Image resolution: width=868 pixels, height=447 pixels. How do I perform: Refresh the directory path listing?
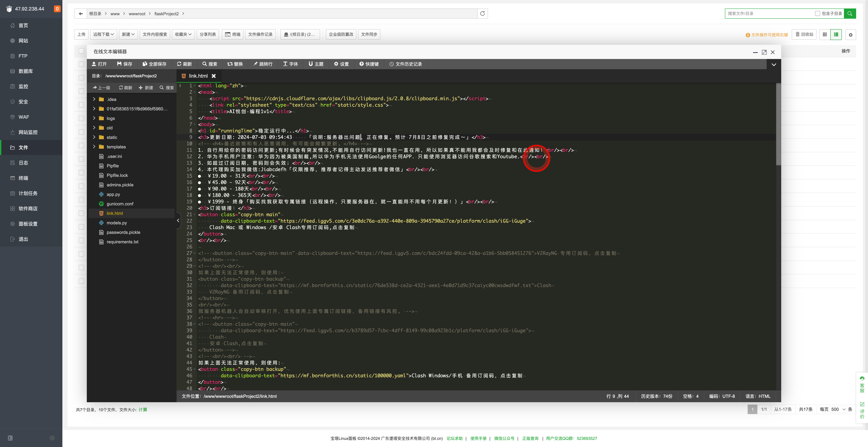(482, 14)
